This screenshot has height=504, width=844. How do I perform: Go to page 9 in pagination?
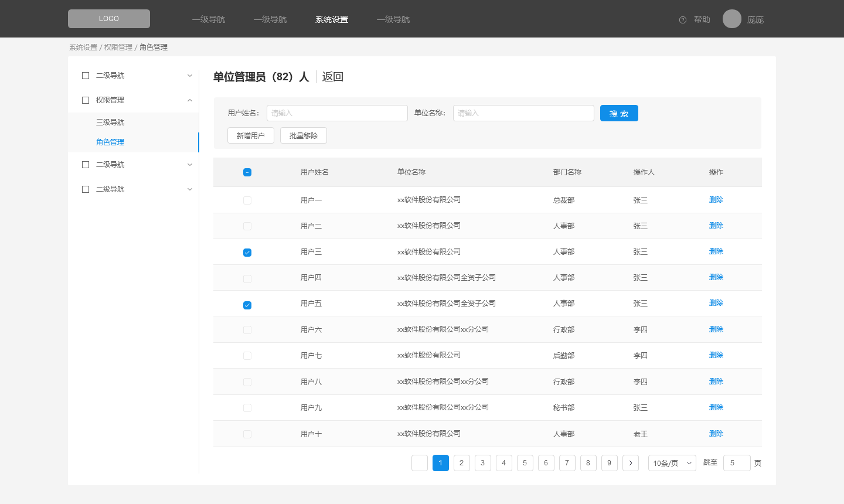coord(610,463)
